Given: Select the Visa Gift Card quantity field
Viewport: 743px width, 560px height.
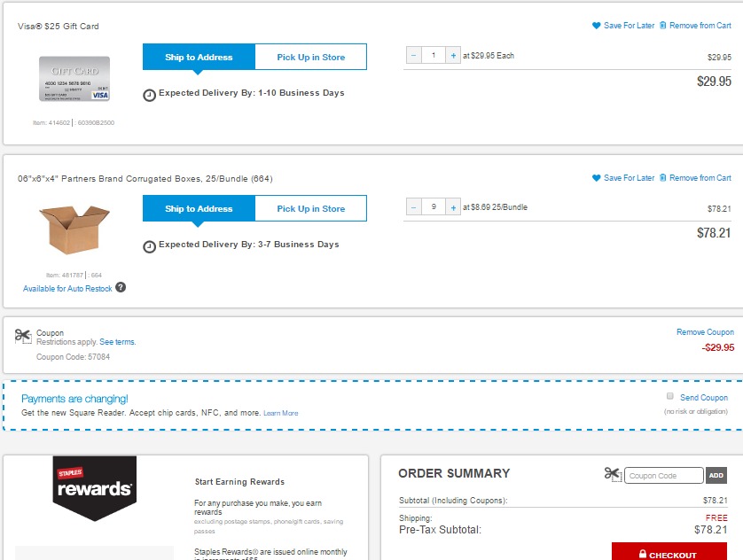Looking at the screenshot, I should (x=434, y=56).
